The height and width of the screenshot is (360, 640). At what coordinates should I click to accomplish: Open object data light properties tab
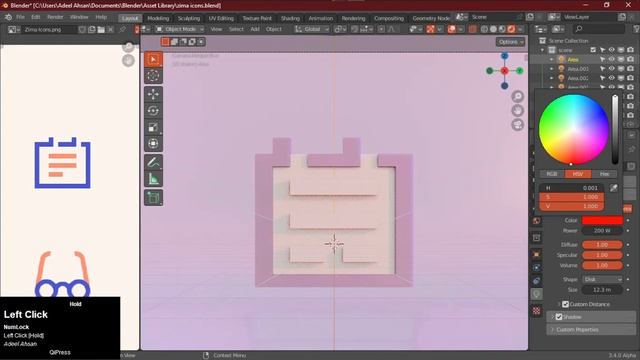tap(536, 294)
